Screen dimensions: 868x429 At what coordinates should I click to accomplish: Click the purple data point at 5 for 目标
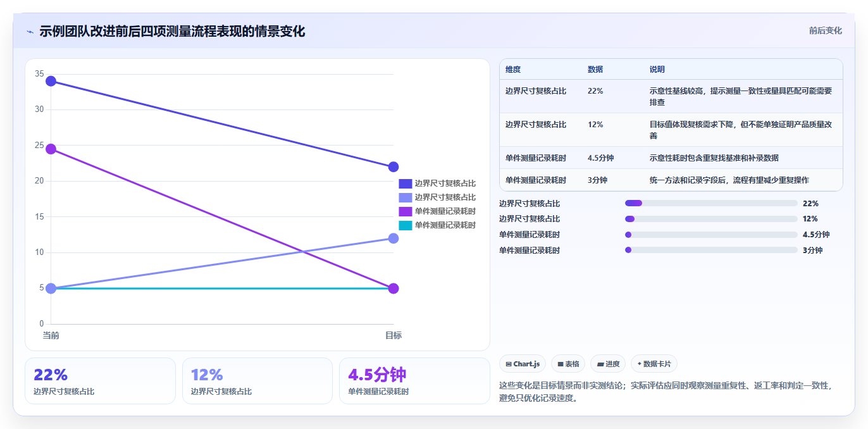[x=393, y=289]
